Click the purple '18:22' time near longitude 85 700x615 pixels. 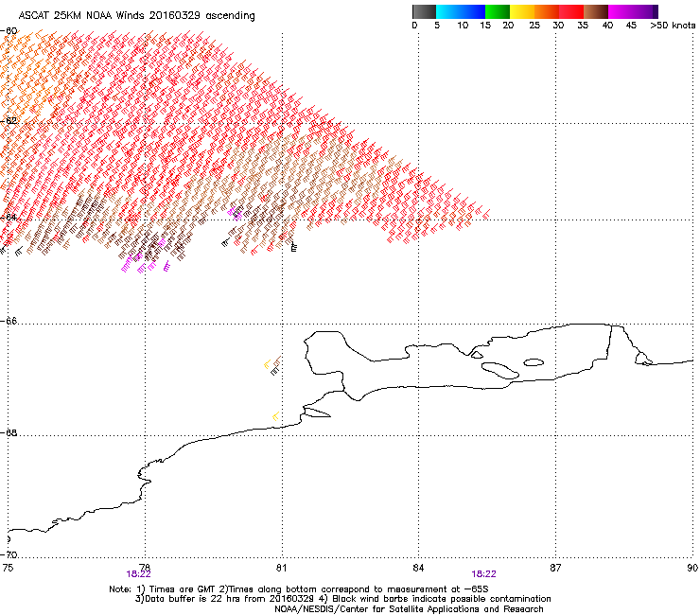pyautogui.click(x=484, y=574)
